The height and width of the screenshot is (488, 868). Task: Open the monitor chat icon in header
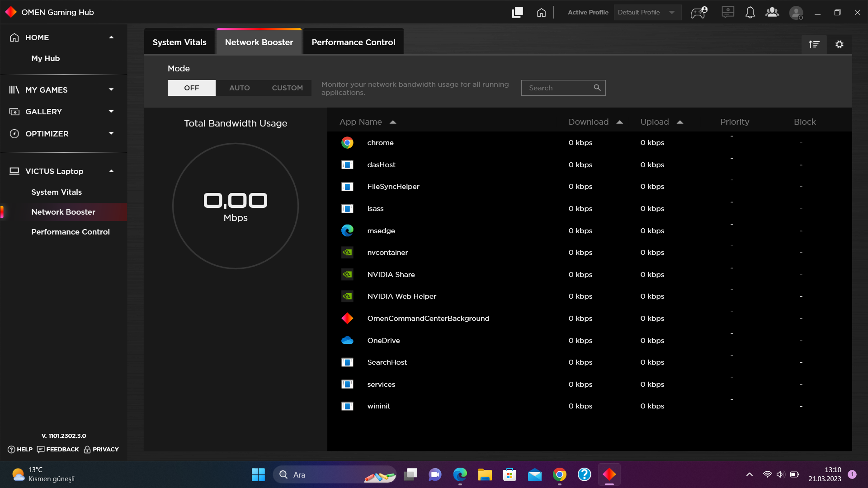(728, 12)
